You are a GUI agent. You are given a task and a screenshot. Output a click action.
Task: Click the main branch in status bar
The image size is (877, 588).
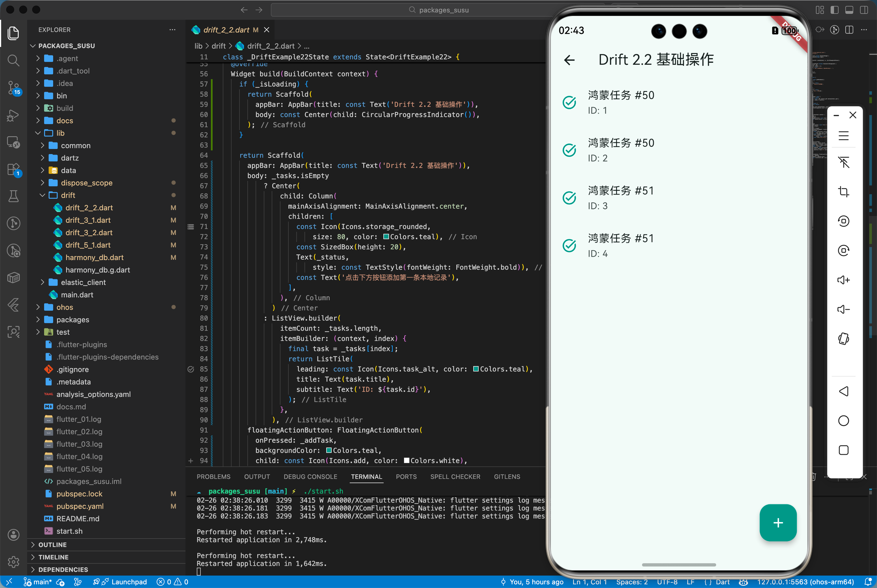(39, 581)
